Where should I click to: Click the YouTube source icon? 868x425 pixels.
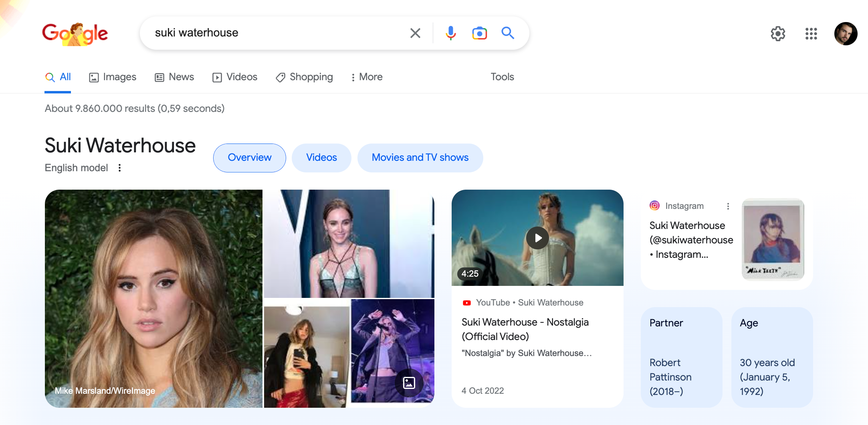[467, 303]
